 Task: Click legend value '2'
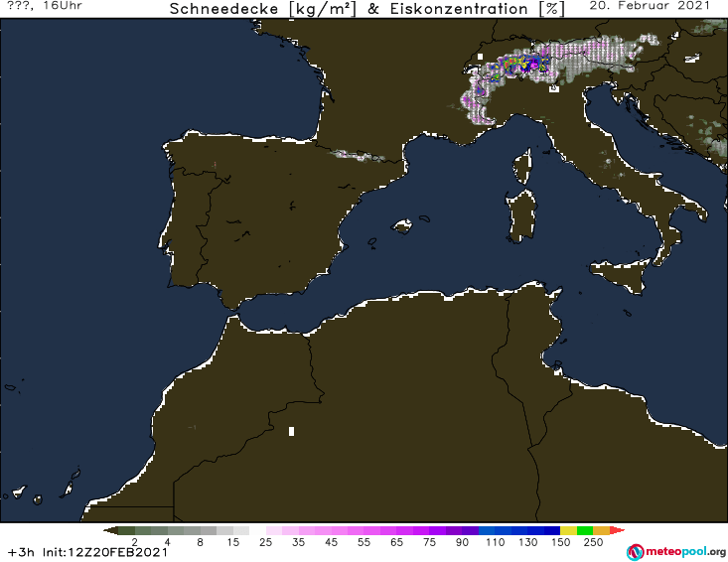tap(135, 542)
